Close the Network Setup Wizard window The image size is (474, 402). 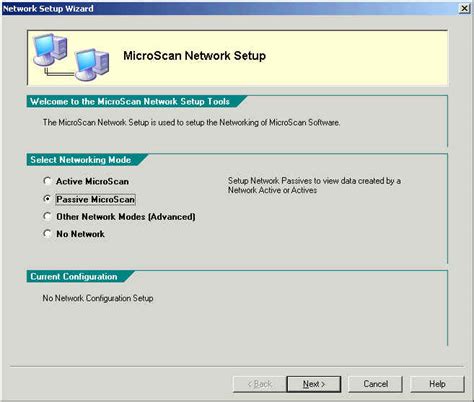pyautogui.click(x=464, y=8)
